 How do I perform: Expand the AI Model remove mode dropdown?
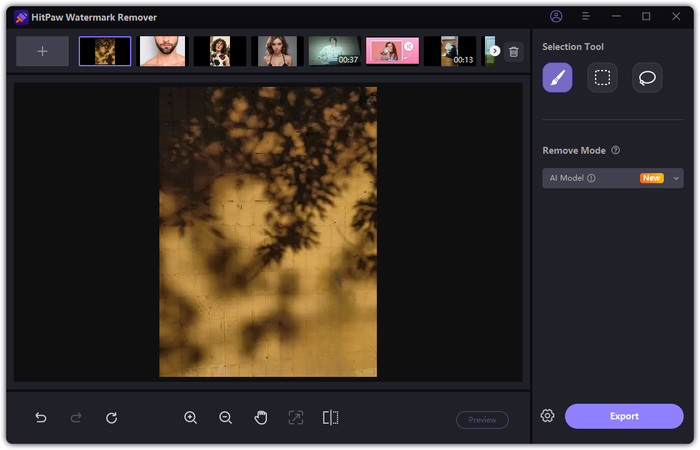[x=676, y=178]
